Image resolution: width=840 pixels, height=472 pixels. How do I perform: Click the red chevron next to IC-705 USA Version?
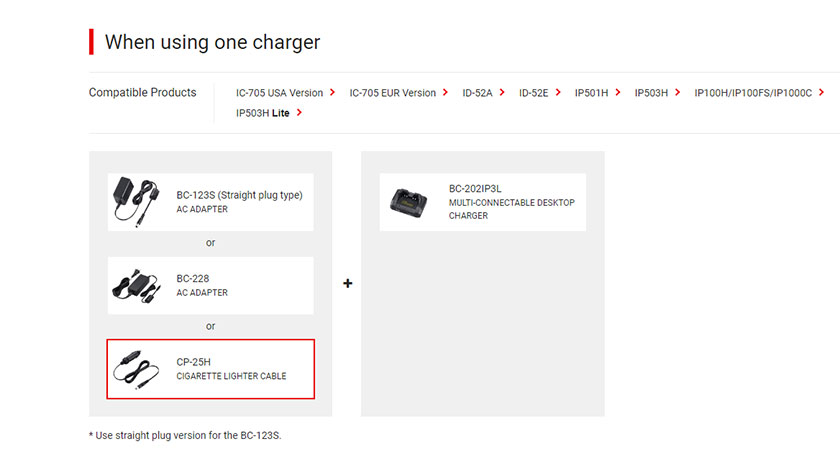point(332,92)
